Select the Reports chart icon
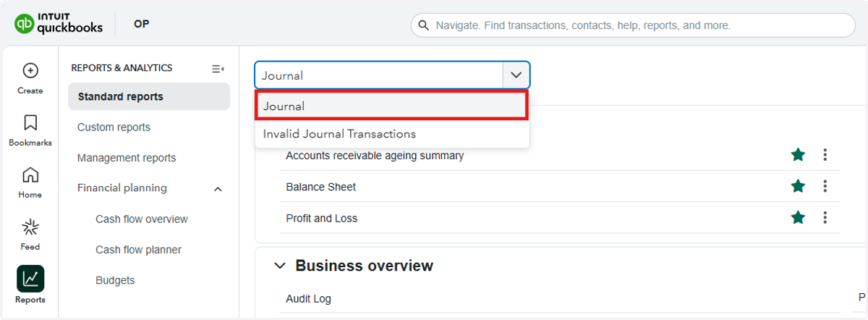 click(30, 279)
